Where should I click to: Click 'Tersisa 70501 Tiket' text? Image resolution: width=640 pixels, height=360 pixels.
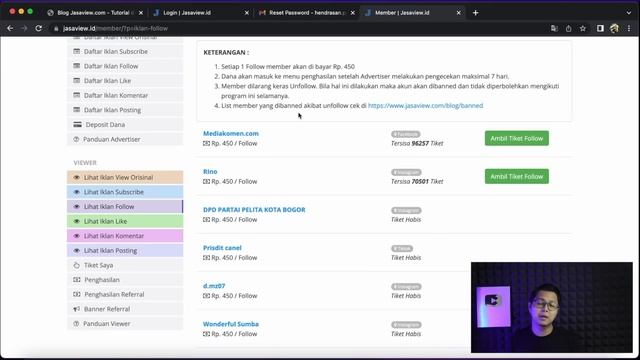point(417,181)
